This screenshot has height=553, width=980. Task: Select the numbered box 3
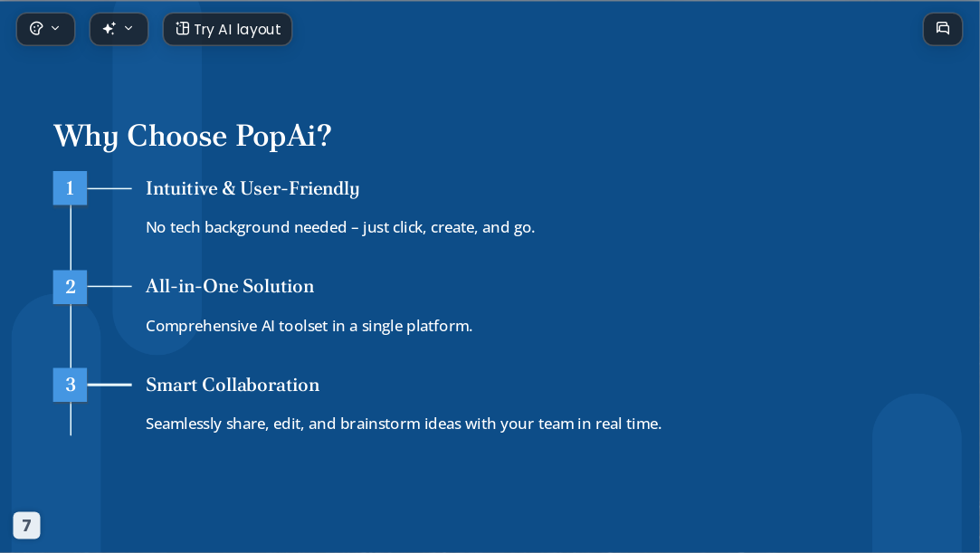70,385
